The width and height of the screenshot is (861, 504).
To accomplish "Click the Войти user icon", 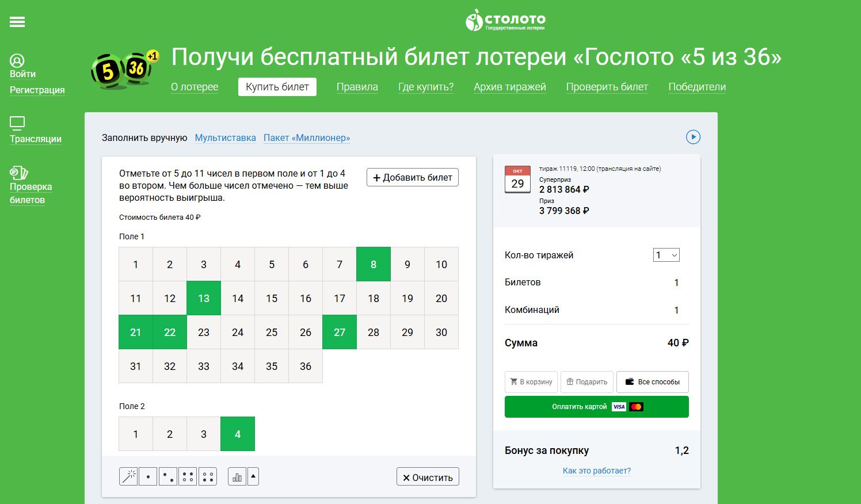I will [x=17, y=61].
